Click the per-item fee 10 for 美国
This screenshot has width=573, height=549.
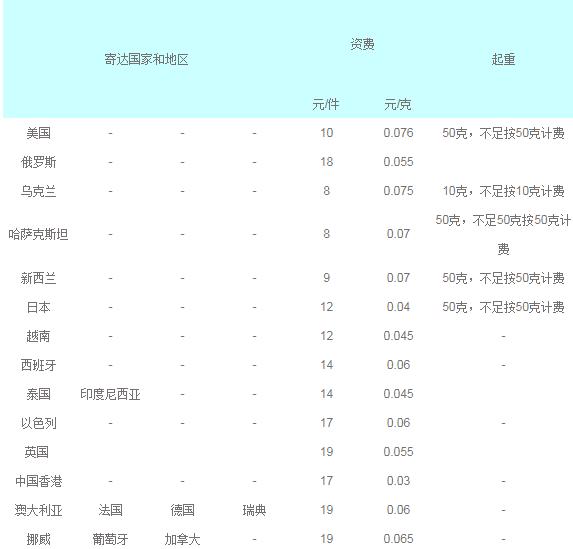click(x=326, y=133)
